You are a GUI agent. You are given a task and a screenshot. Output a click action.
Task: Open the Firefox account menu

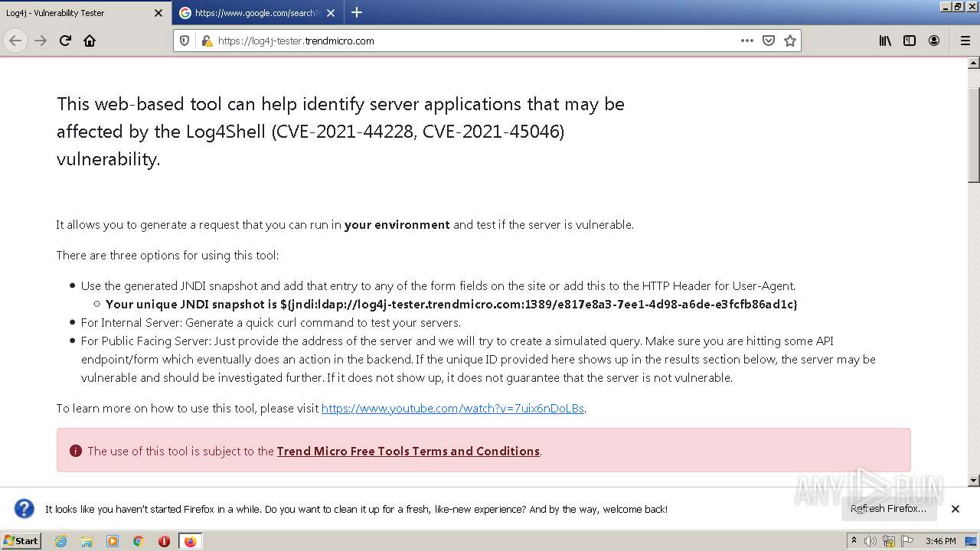[x=934, y=41]
